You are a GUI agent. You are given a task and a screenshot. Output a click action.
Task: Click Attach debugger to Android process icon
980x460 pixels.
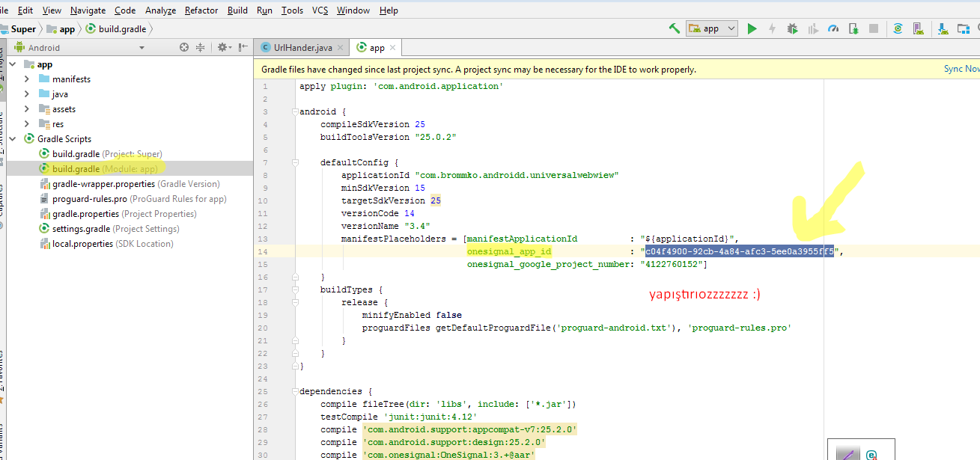(853, 28)
